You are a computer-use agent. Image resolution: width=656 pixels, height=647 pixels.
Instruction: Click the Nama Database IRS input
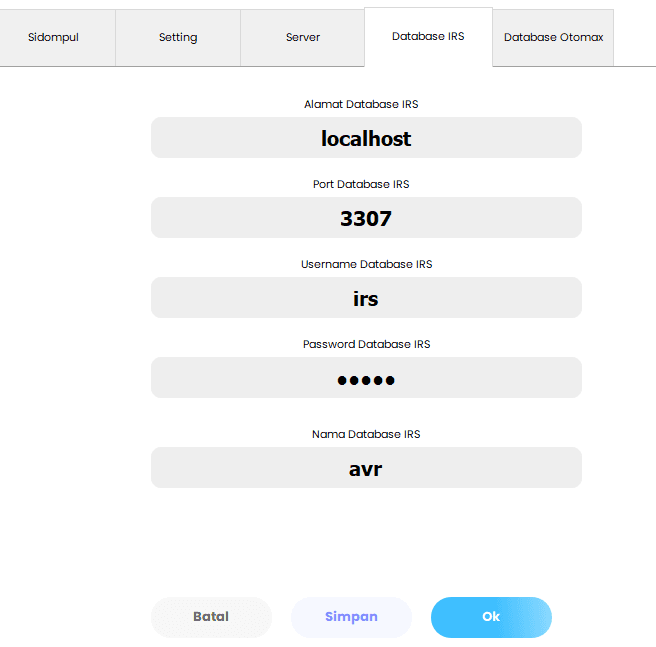coord(366,468)
